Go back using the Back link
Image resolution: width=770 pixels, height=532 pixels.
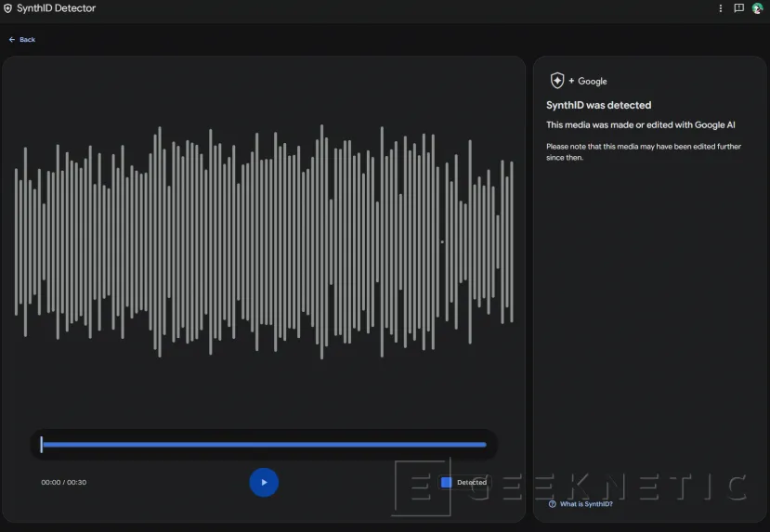click(22, 40)
